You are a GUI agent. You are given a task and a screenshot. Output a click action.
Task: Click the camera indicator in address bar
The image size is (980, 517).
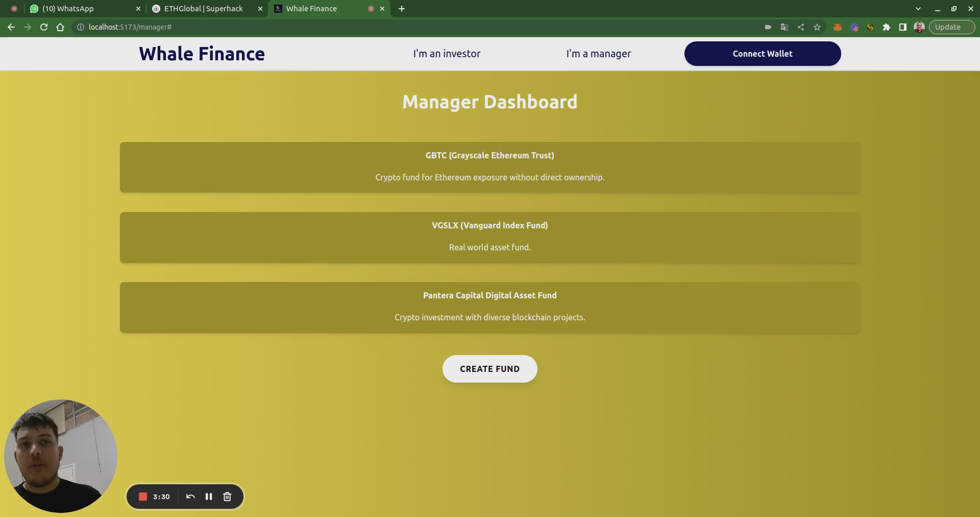(768, 27)
